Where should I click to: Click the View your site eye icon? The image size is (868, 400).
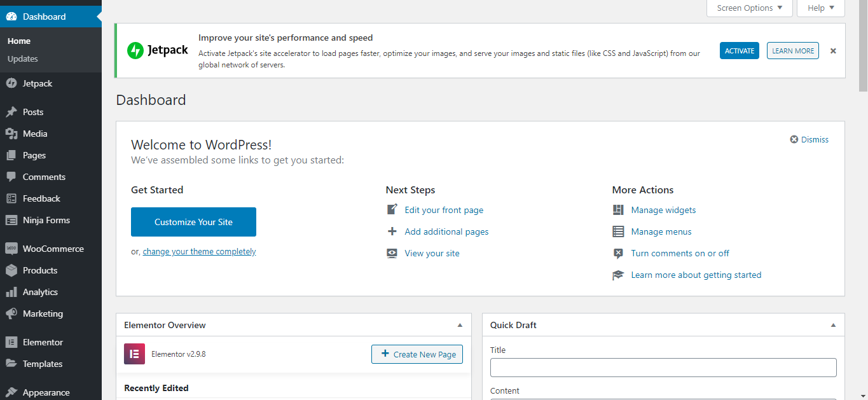tap(392, 253)
